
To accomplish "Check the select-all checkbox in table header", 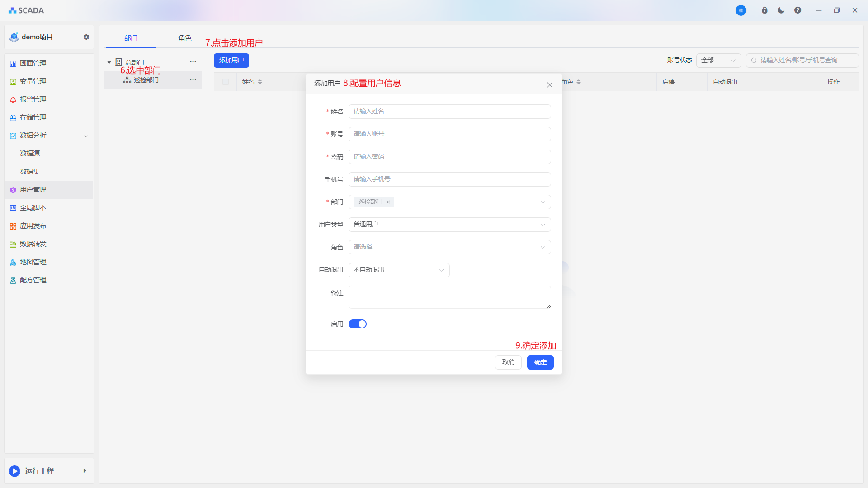I will click(x=226, y=82).
